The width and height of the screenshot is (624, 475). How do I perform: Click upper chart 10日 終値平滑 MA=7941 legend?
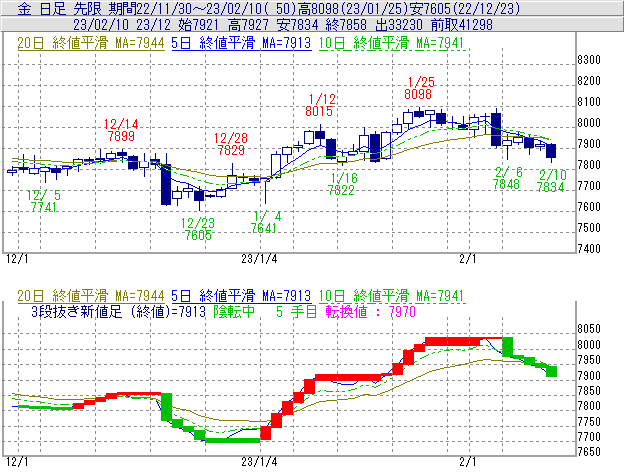coord(392,43)
